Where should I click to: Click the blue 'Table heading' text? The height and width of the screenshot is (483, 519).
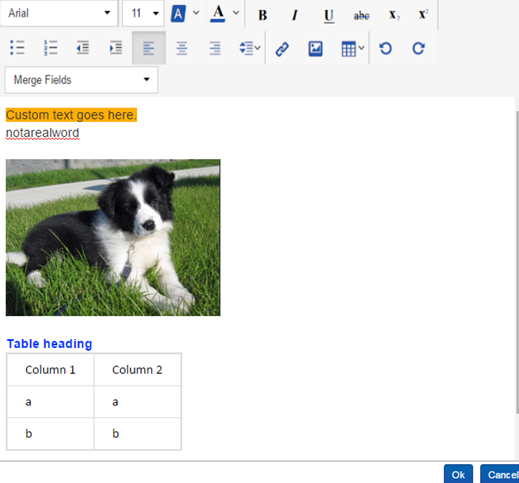click(49, 344)
